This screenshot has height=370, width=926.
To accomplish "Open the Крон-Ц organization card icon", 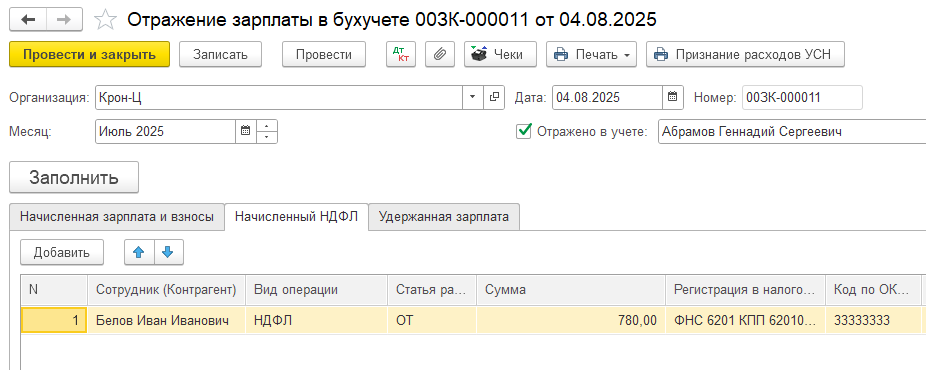I will [x=494, y=97].
